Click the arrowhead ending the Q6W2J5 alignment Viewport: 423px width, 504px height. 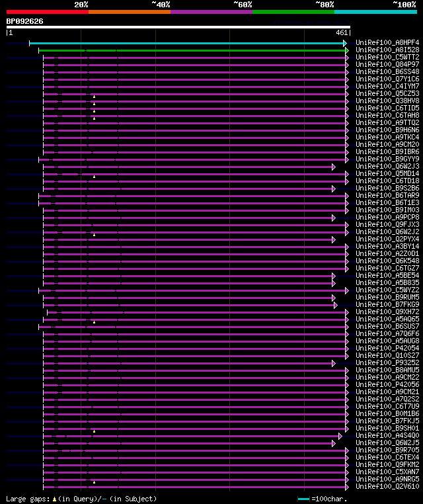(334, 443)
